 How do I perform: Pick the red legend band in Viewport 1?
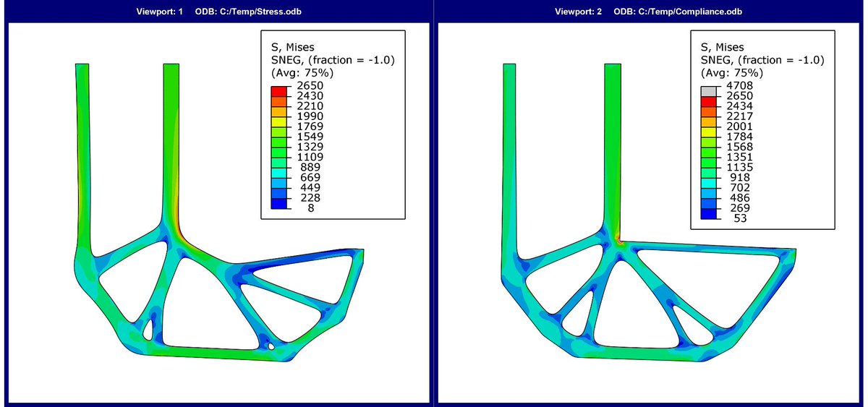278,90
